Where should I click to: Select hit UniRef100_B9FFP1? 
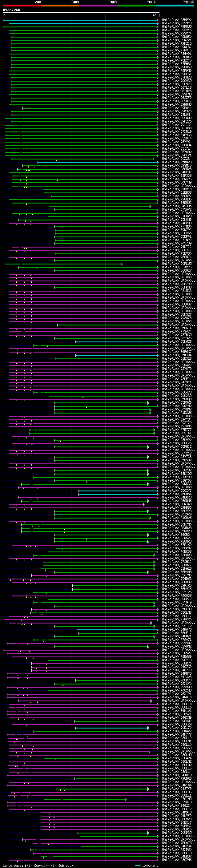176,155
